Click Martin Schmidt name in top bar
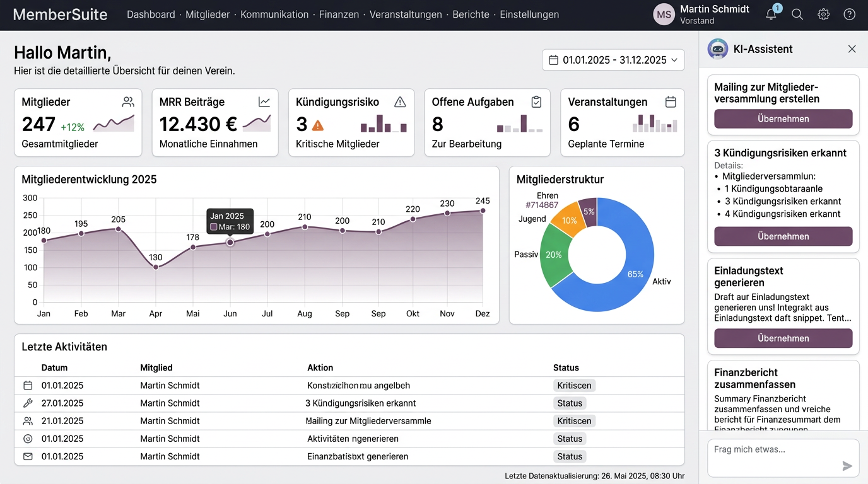Screen dimensions: 868x484 (x=715, y=9)
